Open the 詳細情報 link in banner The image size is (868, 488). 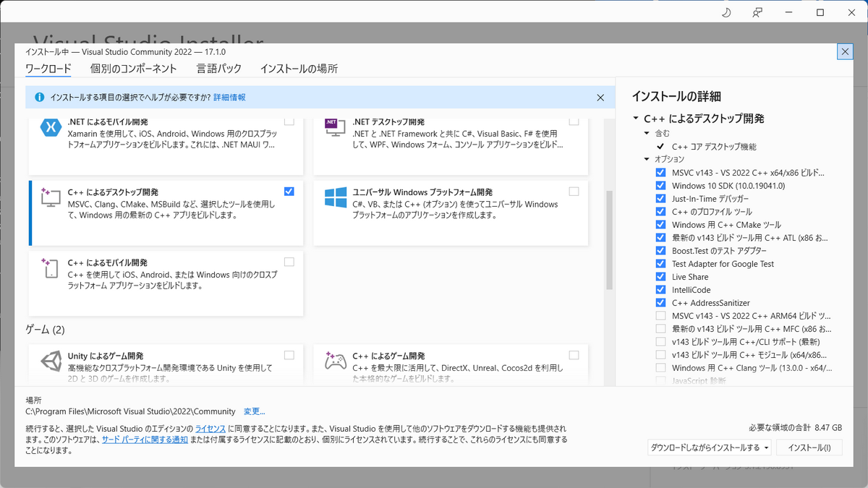click(229, 97)
